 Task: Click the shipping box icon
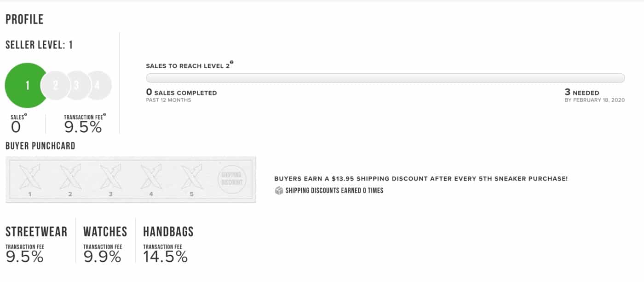(x=279, y=190)
